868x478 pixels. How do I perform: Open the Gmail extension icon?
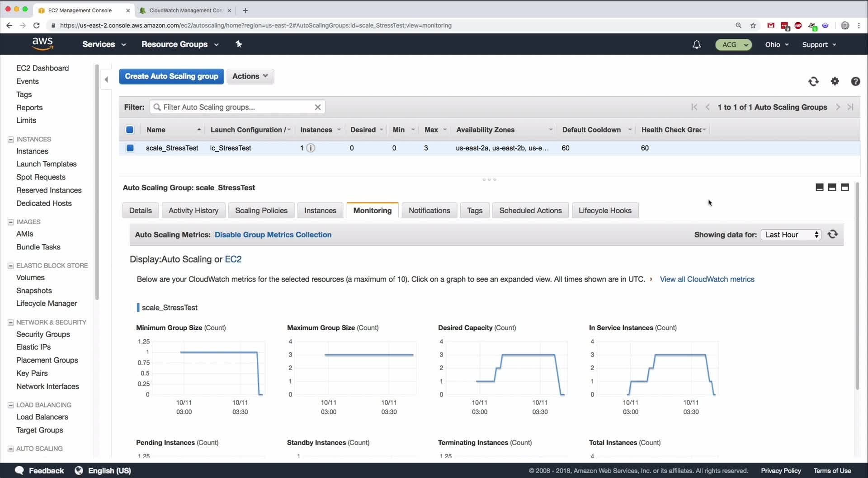pyautogui.click(x=771, y=25)
